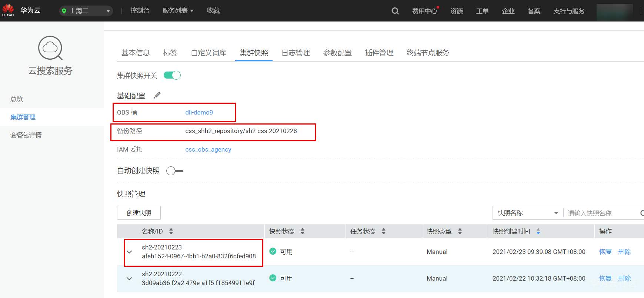Switch to the 参数配置 tab
The height and width of the screenshot is (298, 644).
[337, 53]
